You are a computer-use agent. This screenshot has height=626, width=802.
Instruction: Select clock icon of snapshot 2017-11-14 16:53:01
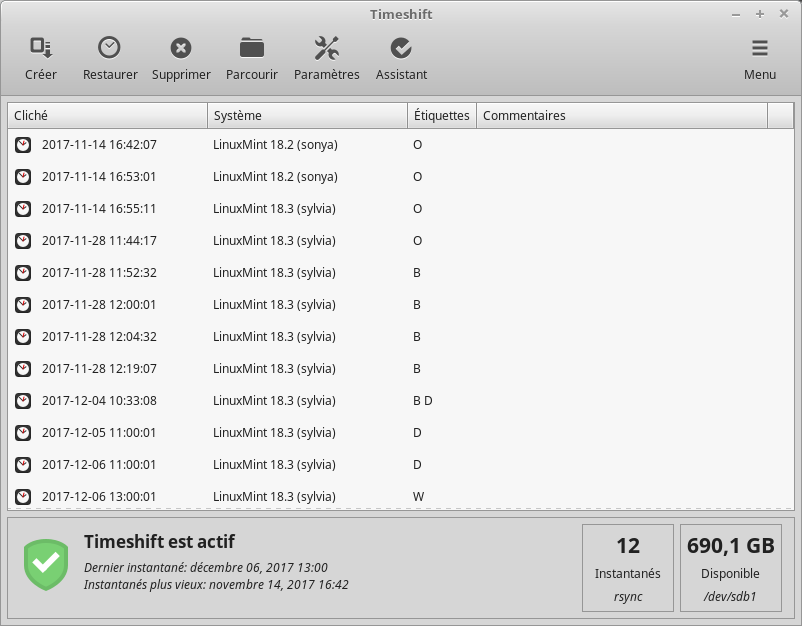(23, 177)
